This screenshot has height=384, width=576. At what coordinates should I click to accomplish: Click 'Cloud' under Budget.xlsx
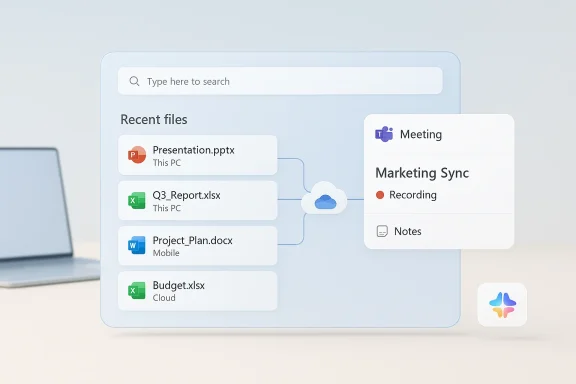[x=164, y=298]
